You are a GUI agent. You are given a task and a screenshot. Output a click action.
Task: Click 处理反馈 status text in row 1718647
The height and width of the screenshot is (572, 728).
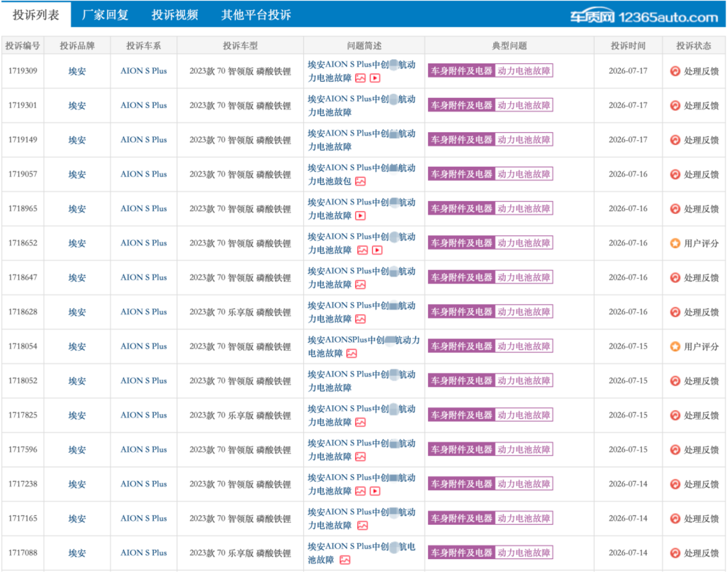[x=701, y=278]
